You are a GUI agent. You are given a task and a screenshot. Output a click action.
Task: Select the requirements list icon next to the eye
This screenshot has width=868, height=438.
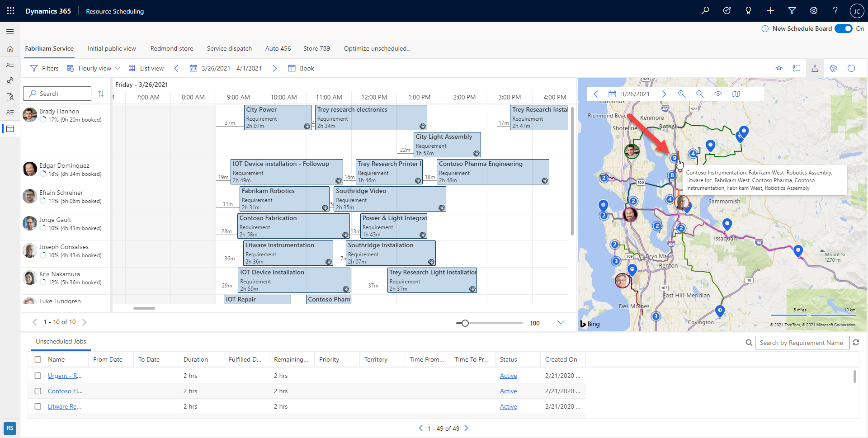797,68
